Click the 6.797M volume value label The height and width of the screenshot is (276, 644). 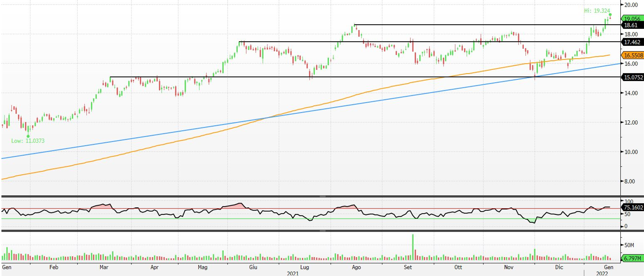(632, 258)
